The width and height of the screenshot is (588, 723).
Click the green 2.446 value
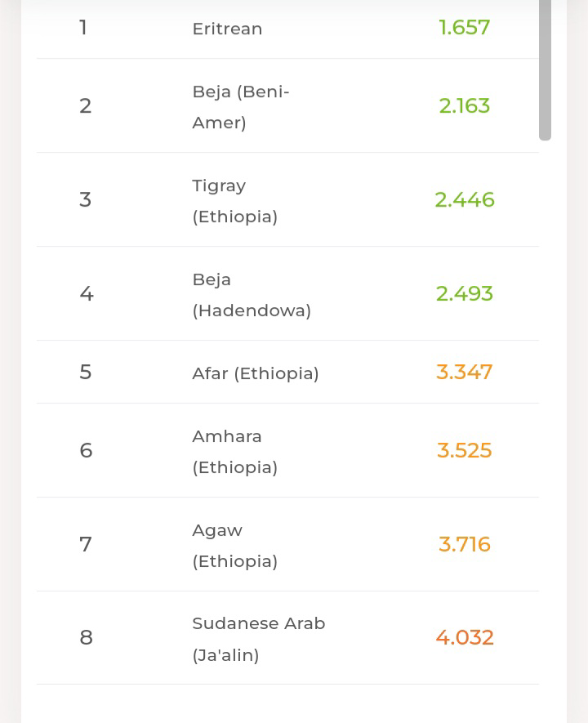[x=464, y=200]
